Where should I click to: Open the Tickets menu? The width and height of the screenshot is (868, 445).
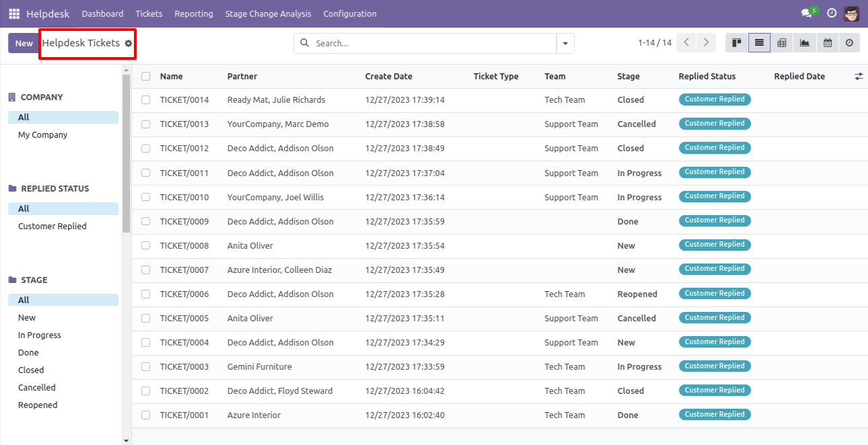[x=149, y=13]
